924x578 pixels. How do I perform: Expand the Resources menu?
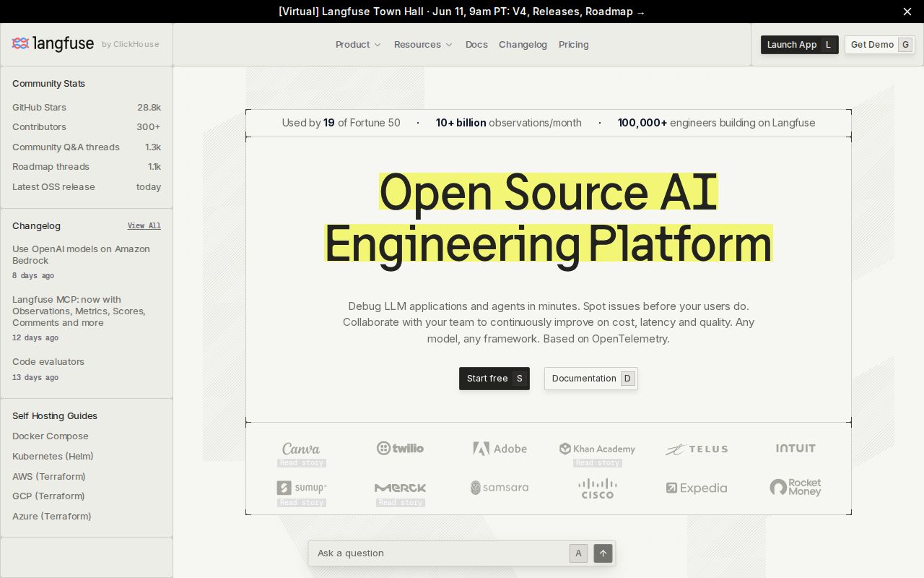coord(423,45)
